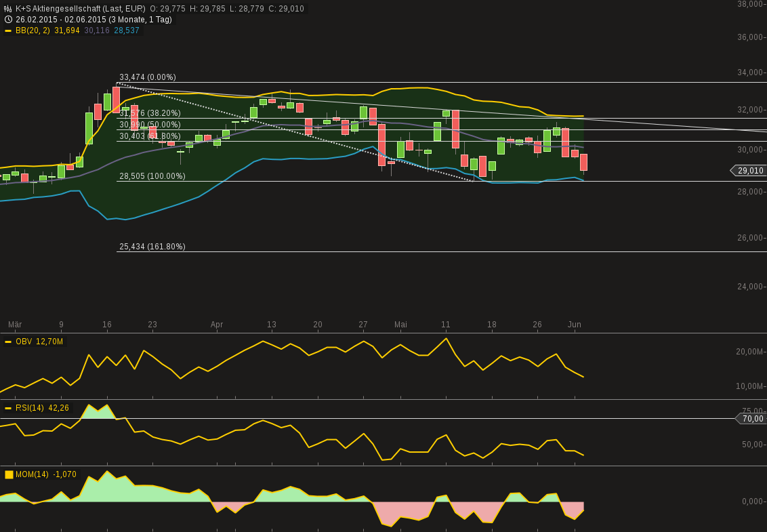767x532 pixels.
Task: Click the high value H: 29,785
Action: 207,9
